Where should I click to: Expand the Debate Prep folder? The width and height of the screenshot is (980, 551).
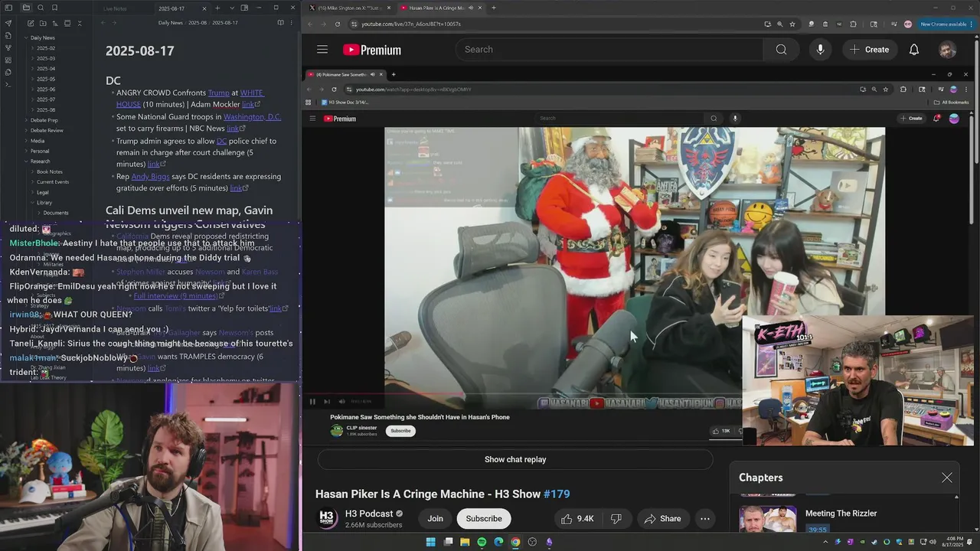coord(27,120)
